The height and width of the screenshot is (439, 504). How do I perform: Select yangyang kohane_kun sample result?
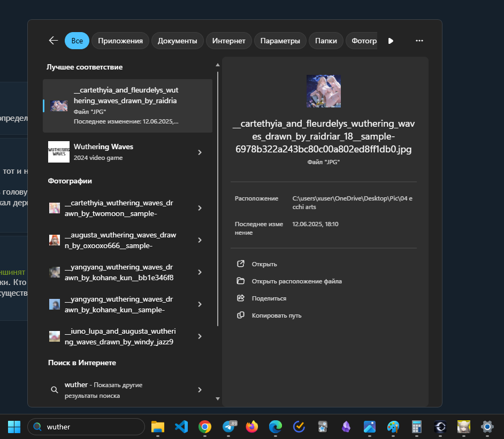127,304
